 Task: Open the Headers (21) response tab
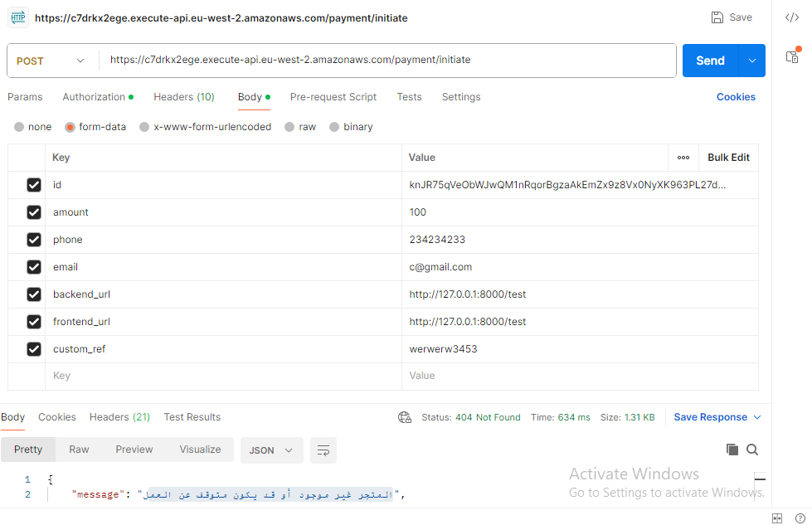click(x=119, y=417)
